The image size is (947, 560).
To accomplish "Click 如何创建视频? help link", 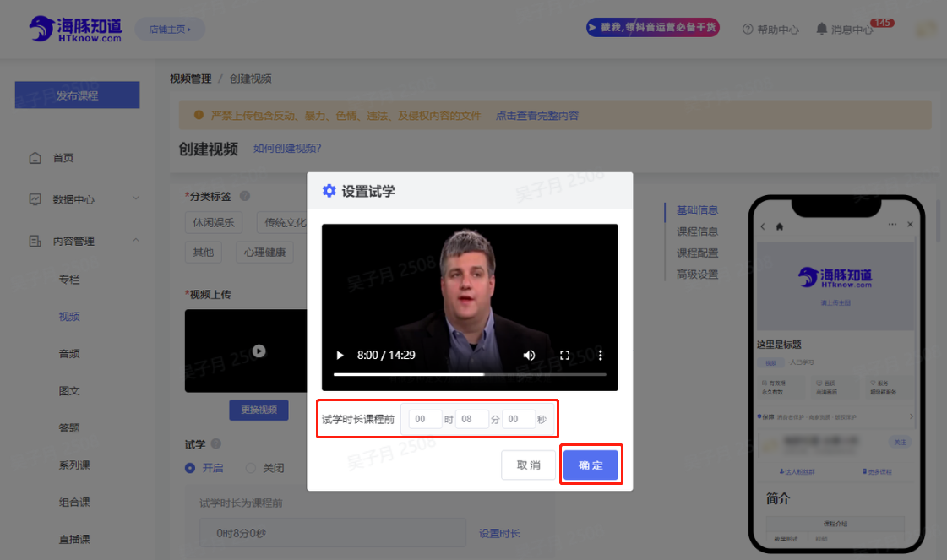I will [287, 148].
